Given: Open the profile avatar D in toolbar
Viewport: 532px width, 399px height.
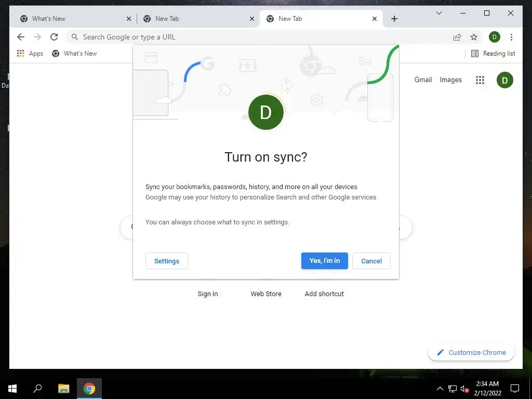Looking at the screenshot, I should pos(495,37).
